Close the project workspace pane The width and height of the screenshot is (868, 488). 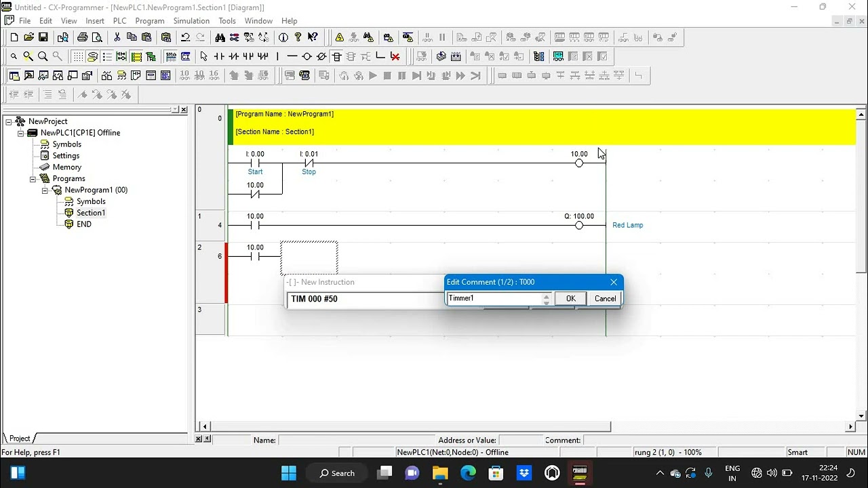184,110
